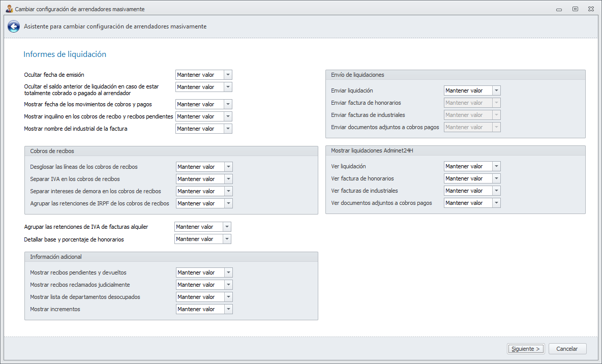The image size is (602, 364).
Task: Click 'Desglosar las líneas' value field
Action: coord(200,167)
